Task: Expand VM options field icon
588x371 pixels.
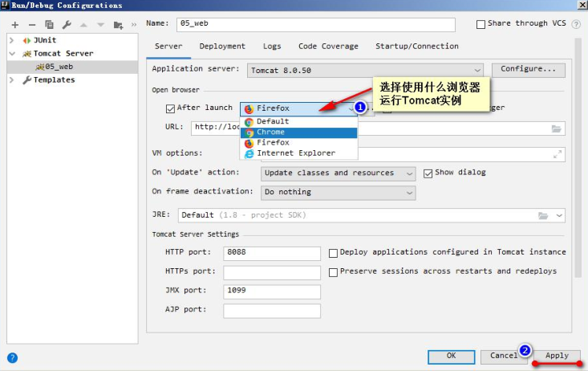Action: (558, 154)
